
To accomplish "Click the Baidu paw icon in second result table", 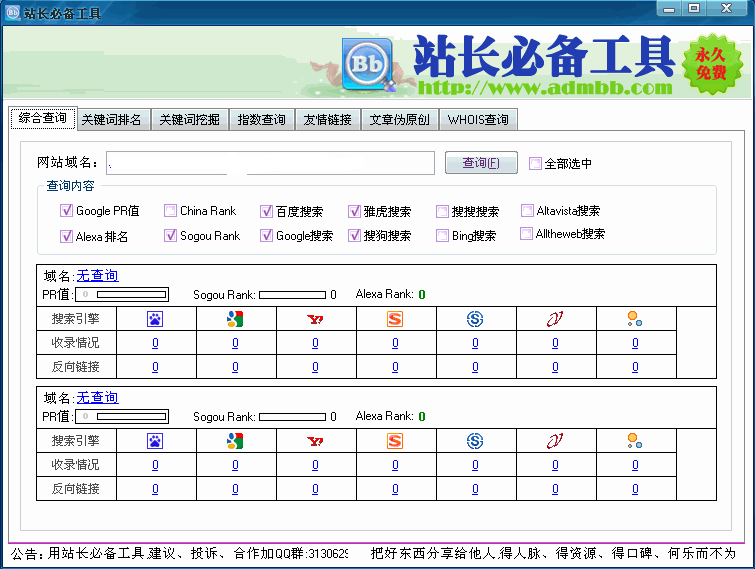I will tap(155, 441).
